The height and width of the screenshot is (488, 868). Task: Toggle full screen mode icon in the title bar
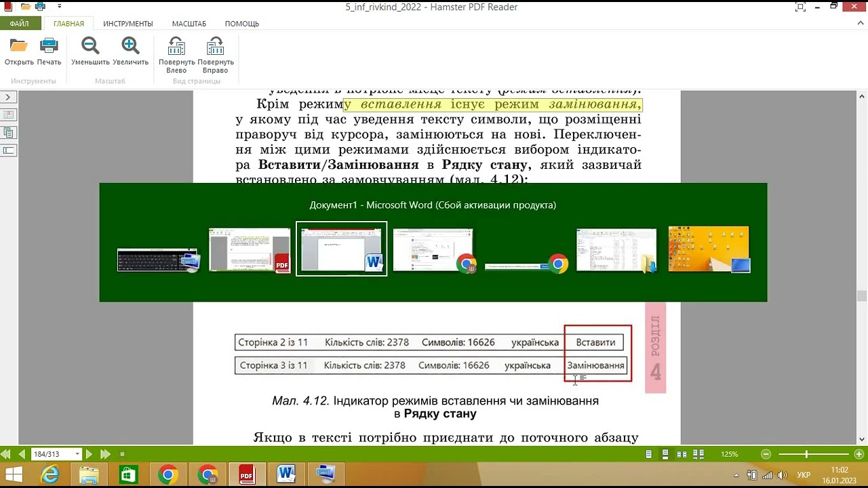[x=800, y=7]
